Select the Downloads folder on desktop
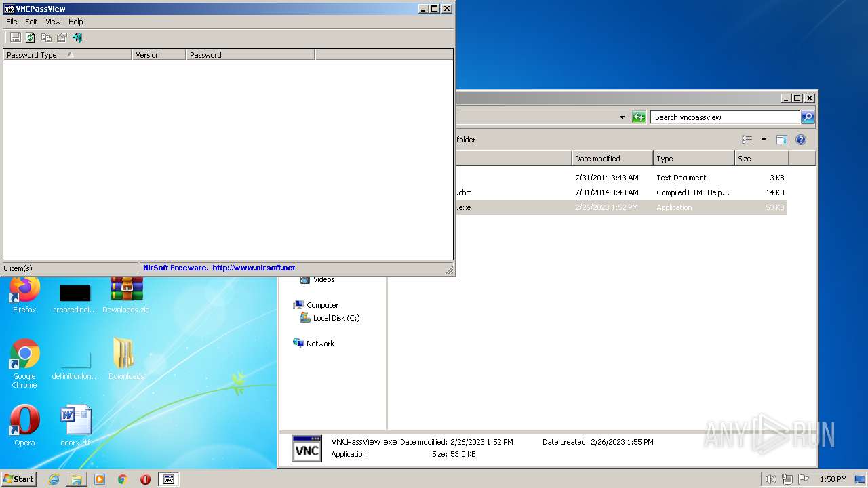 126,359
